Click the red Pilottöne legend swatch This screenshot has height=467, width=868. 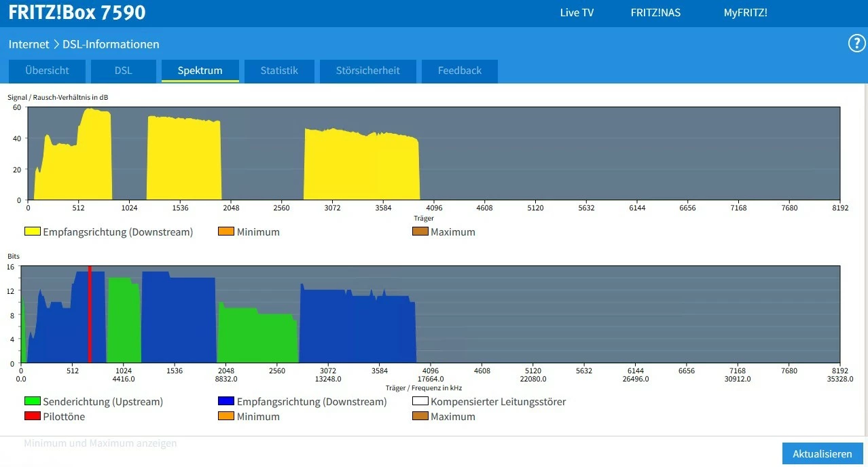(x=33, y=416)
